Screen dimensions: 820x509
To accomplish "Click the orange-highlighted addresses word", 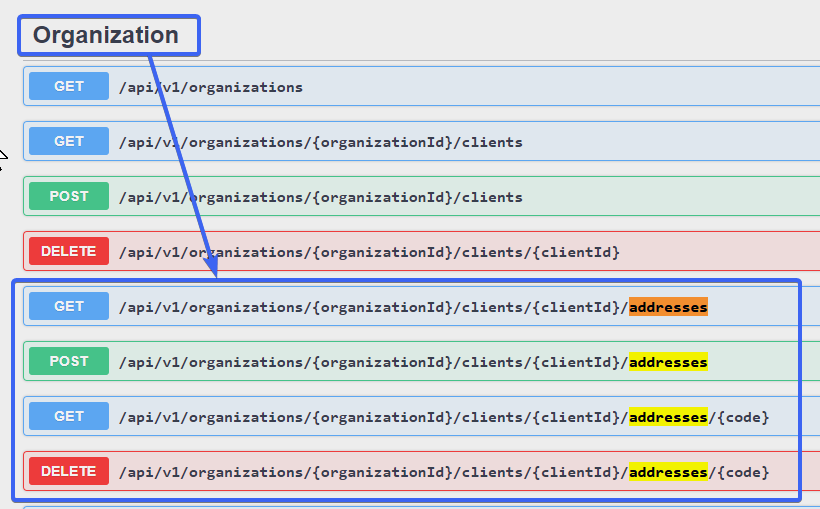I will (x=668, y=307).
